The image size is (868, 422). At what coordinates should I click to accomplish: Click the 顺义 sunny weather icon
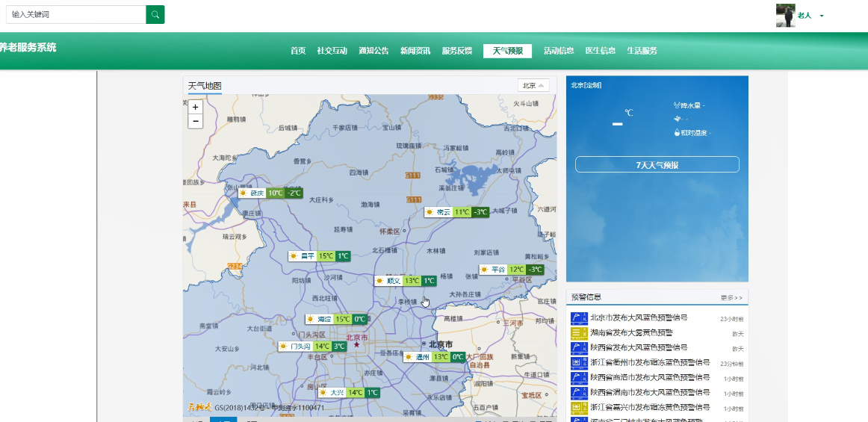pos(379,282)
